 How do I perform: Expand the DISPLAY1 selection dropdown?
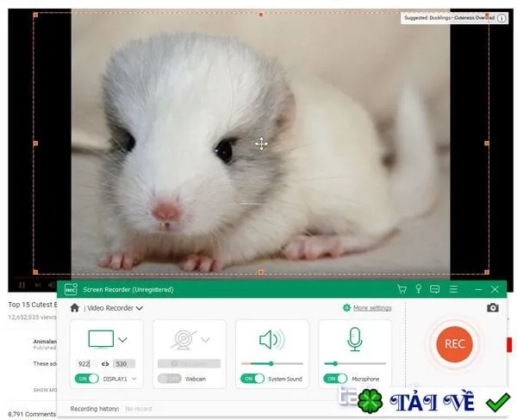click(134, 379)
